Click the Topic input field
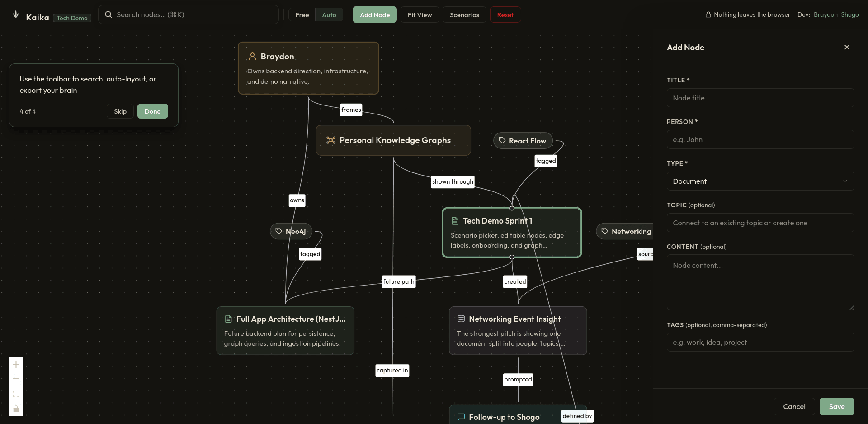 760,223
